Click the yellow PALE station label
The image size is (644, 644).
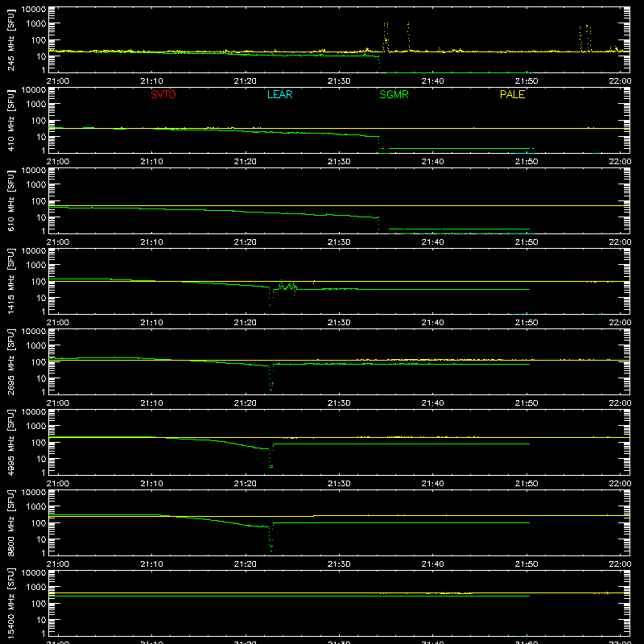[512, 94]
